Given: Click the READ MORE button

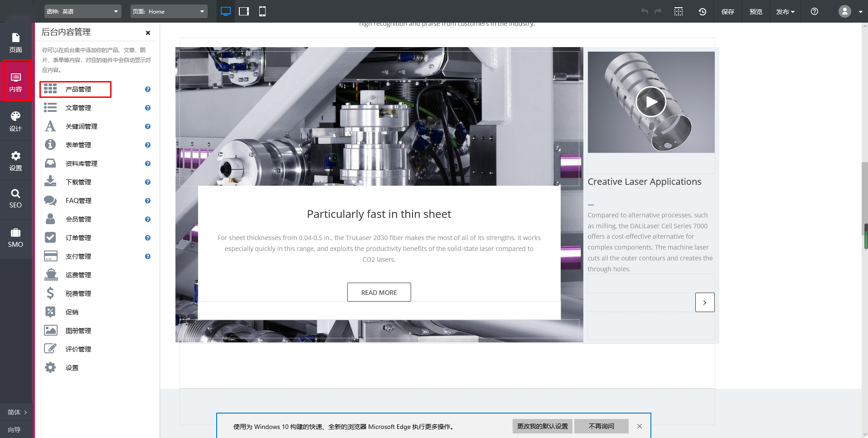Looking at the screenshot, I should point(379,292).
